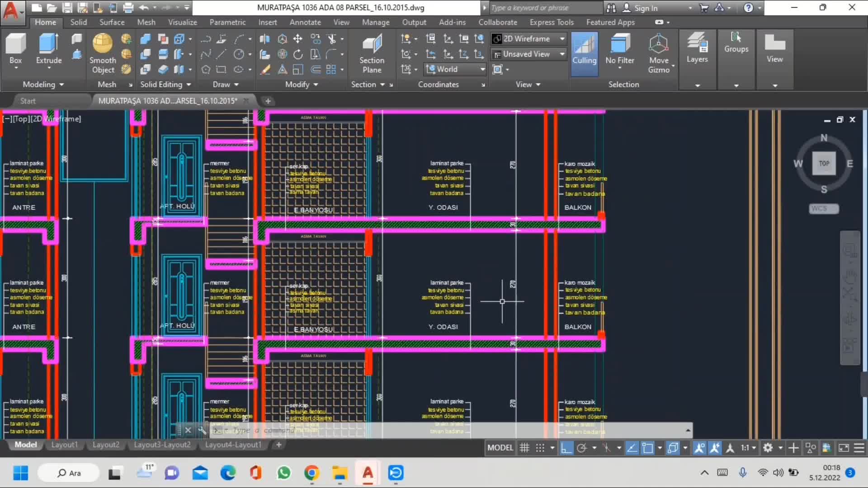The height and width of the screenshot is (488, 868).
Task: Click the taskbar search box Ara
Action: (69, 473)
